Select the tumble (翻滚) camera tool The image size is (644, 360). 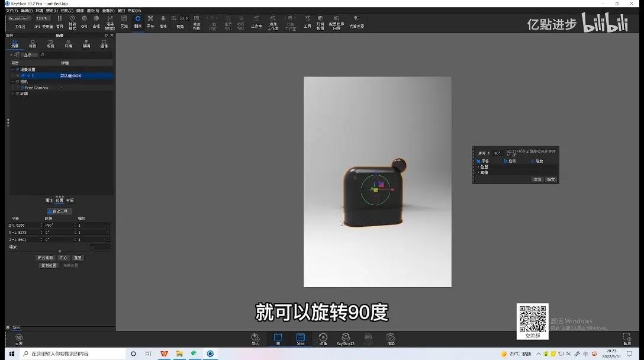click(x=137, y=21)
